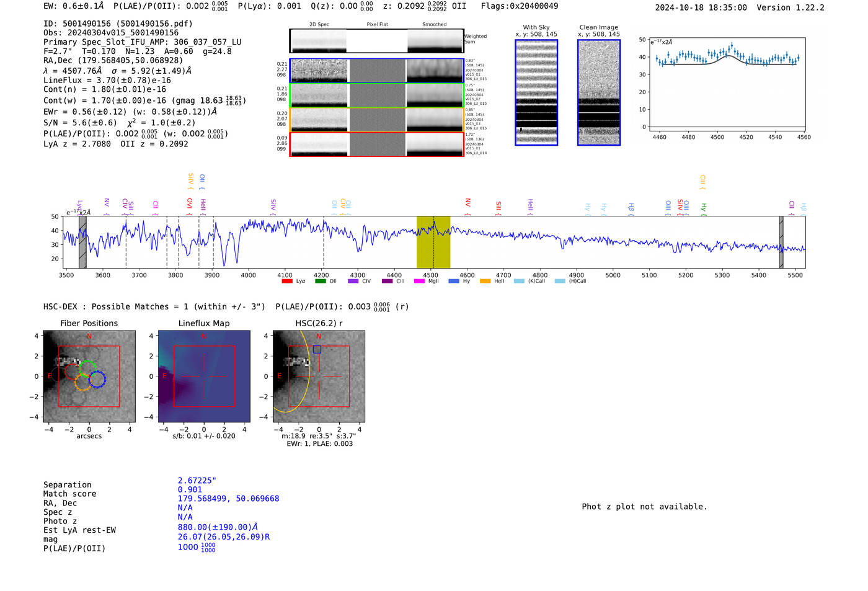
Task: Click the 'Phot z plot not available.' message
Action: click(644, 507)
